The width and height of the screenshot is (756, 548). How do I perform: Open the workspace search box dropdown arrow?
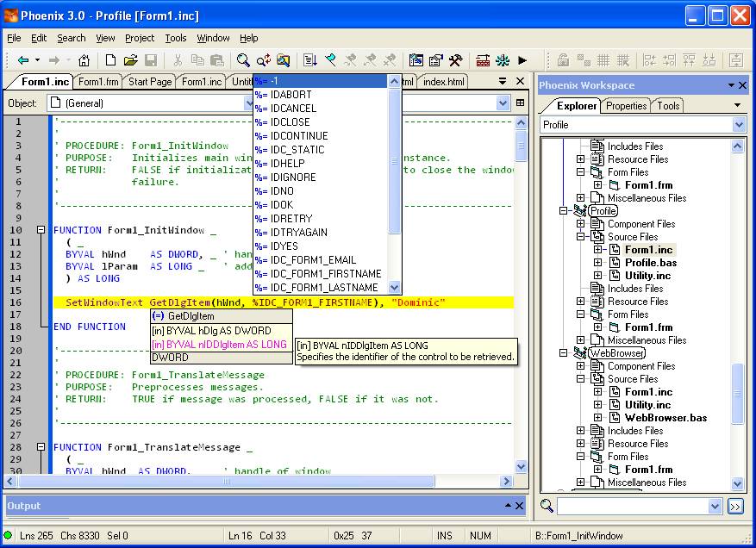point(715,506)
